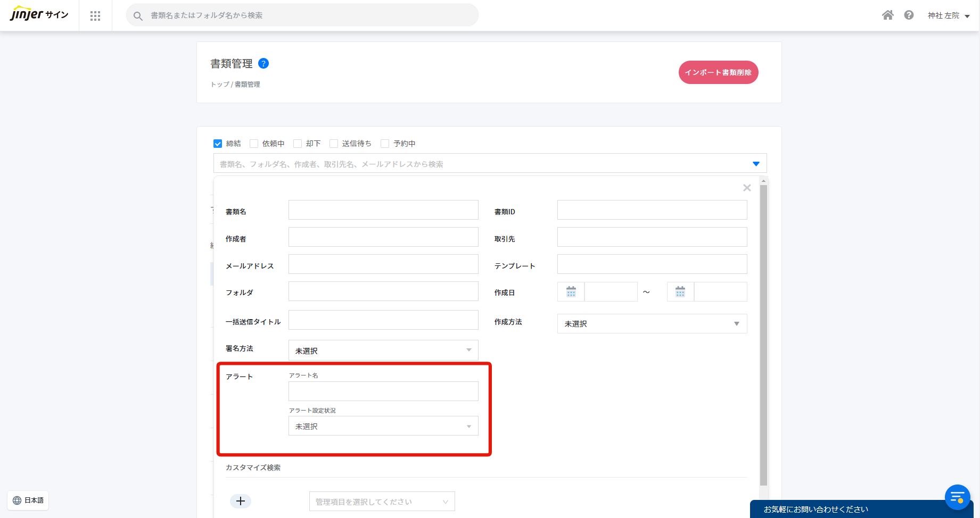Expand the 作成方法 dropdown
980x518 pixels.
(652, 324)
